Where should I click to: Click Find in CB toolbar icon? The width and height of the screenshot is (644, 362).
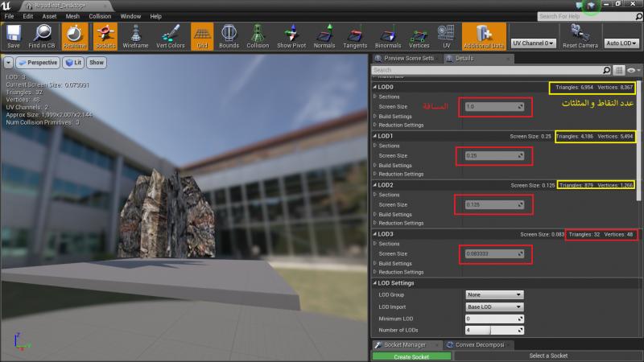pos(42,36)
